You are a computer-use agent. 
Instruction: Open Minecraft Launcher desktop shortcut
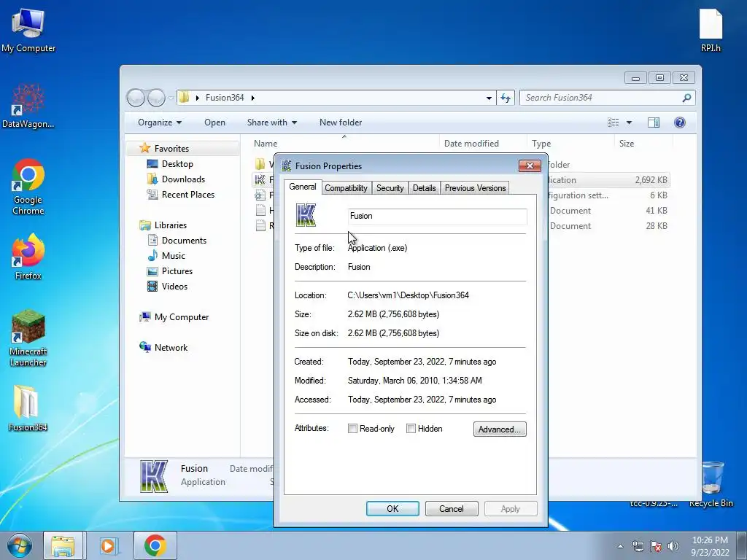click(28, 338)
